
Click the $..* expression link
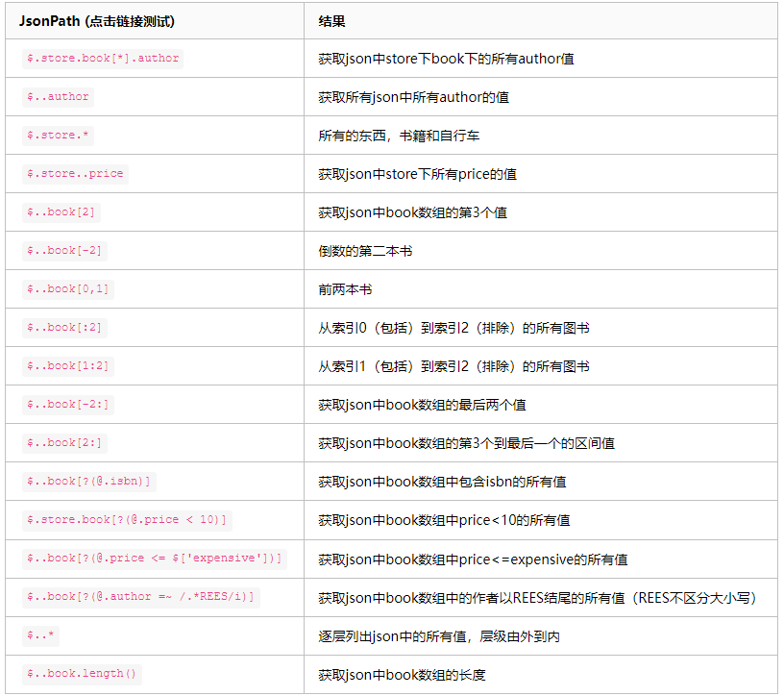(x=40, y=634)
